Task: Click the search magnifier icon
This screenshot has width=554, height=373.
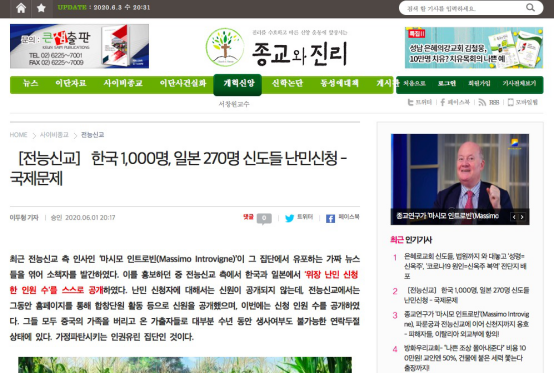Action: 530,7
